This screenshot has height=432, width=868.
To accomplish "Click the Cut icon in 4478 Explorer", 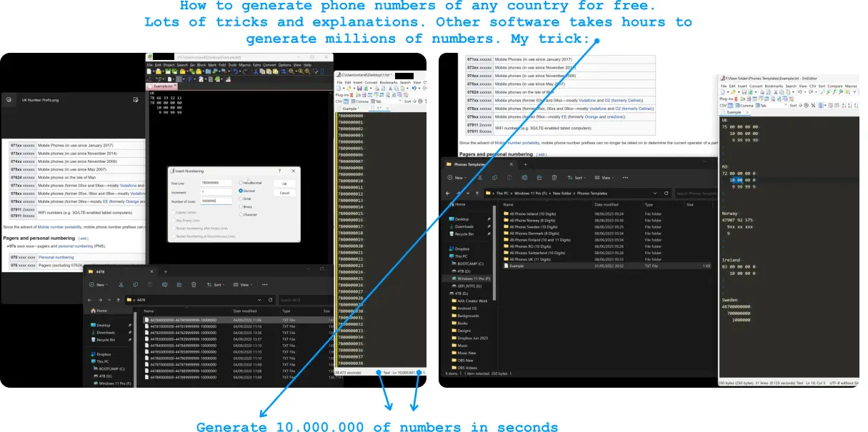I will click(x=121, y=284).
